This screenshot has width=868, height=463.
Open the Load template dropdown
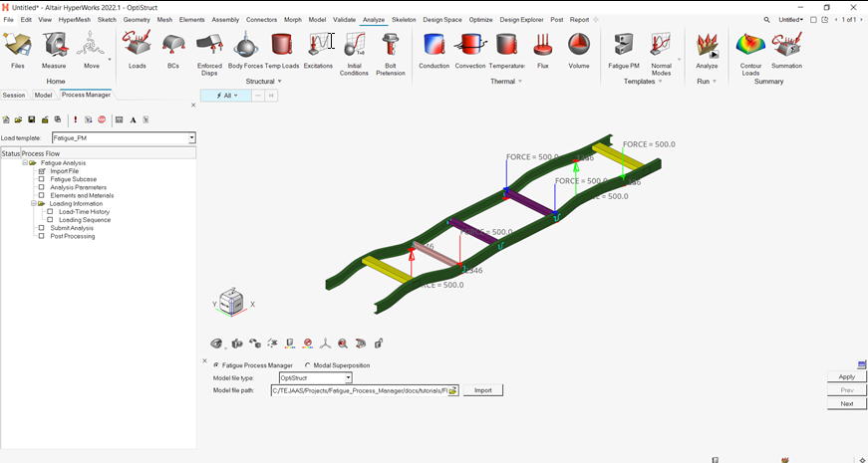coord(191,137)
